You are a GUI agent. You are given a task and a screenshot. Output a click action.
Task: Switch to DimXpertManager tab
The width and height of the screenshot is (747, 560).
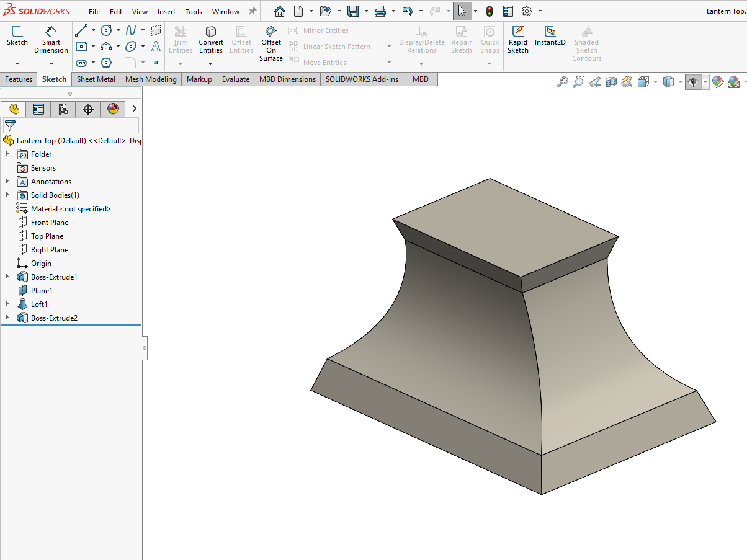[88, 109]
